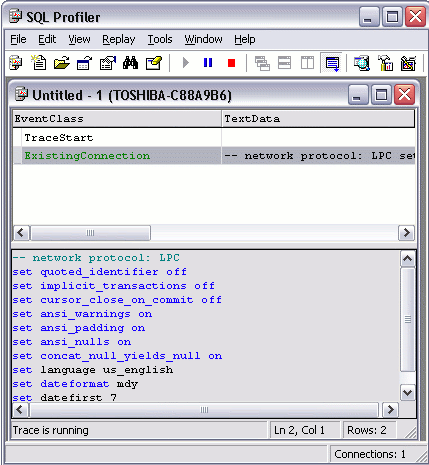Maximize the SQL Profiler main window
The height and width of the screenshot is (465, 429).
click(x=392, y=17)
